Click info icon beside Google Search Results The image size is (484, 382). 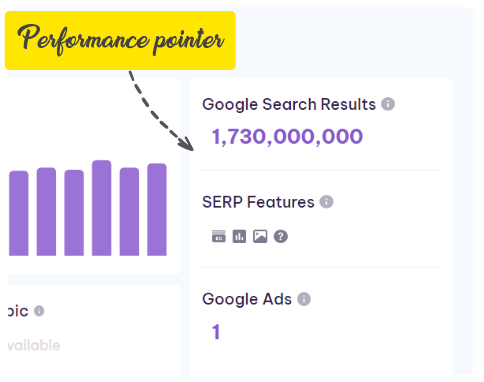[x=388, y=104]
